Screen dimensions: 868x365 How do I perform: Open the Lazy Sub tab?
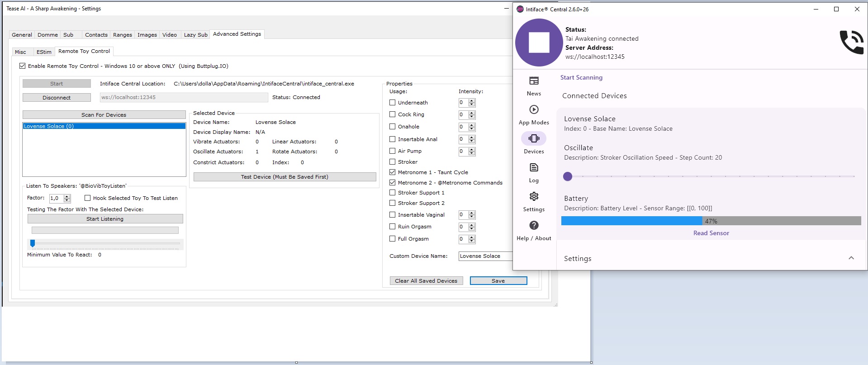pyautogui.click(x=196, y=35)
